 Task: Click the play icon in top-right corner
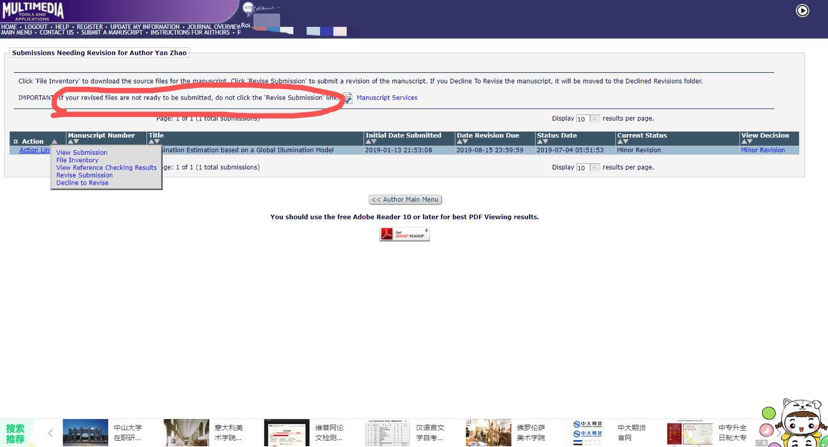pos(802,11)
